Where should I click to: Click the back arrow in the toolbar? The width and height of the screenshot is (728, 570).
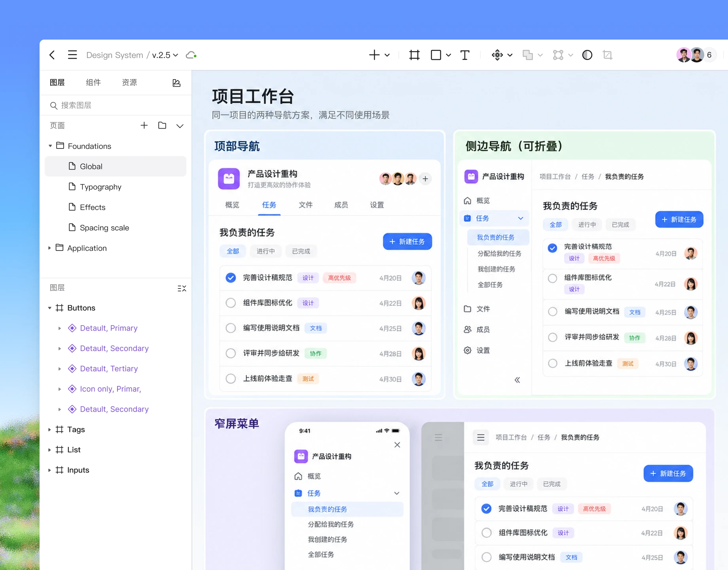tap(52, 55)
